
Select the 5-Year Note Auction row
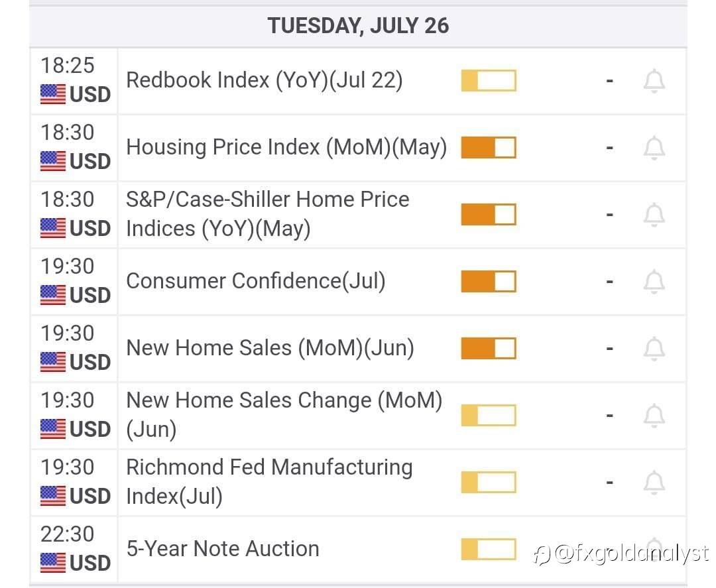222,549
